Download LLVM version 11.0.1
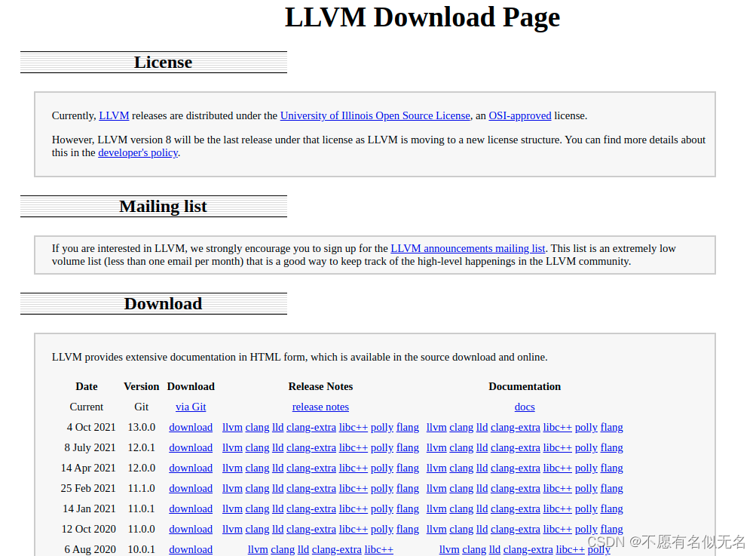 191,508
